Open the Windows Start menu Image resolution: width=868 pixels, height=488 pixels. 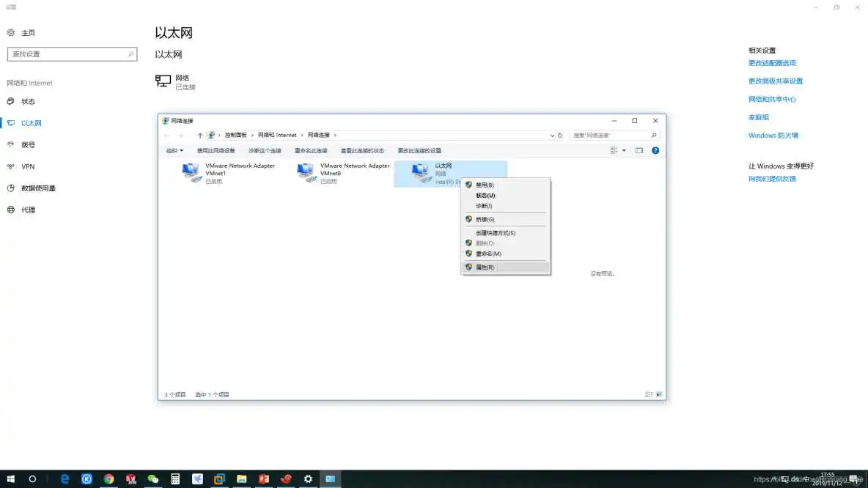tap(11, 478)
